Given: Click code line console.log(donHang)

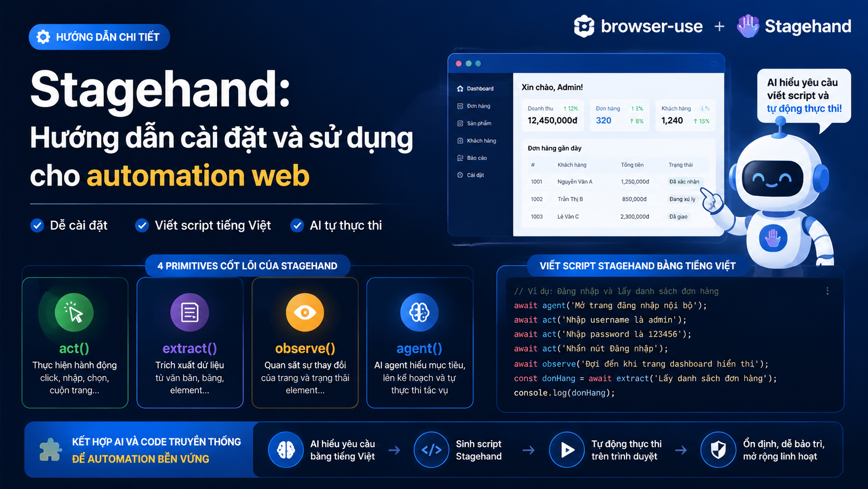Looking at the screenshot, I should pyautogui.click(x=564, y=393).
